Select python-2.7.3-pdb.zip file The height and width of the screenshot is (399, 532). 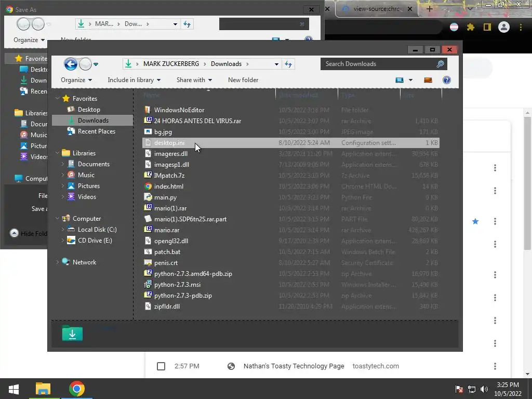183,296
